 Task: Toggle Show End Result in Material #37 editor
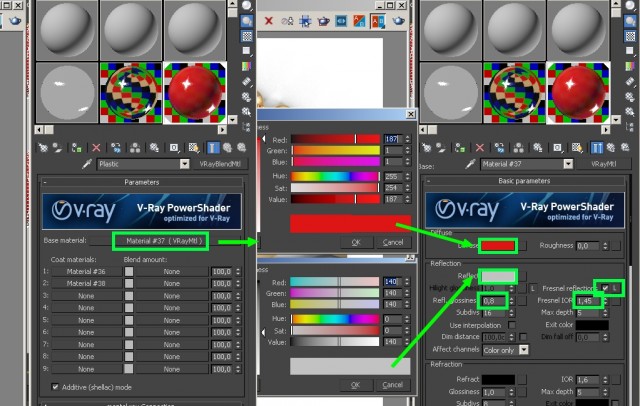pos(596,148)
